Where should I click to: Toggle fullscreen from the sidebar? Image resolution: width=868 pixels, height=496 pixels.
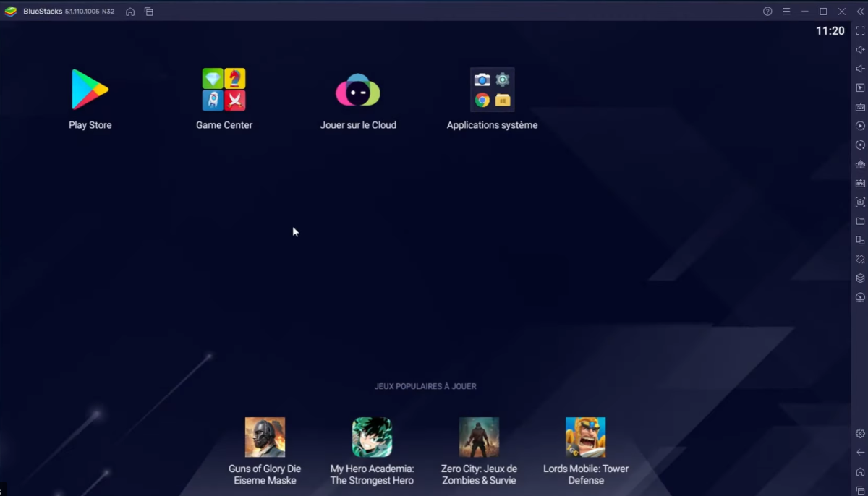(x=860, y=31)
